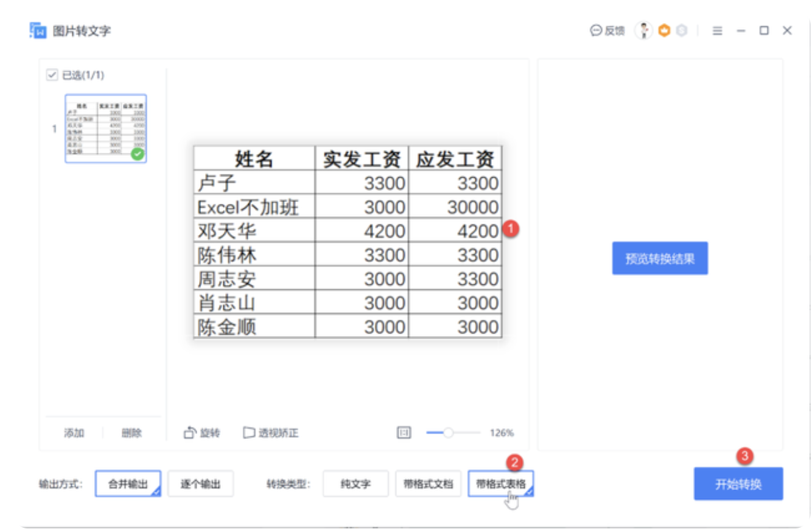The height and width of the screenshot is (532, 812).
Task: Click the zoom slider handle
Action: [449, 433]
